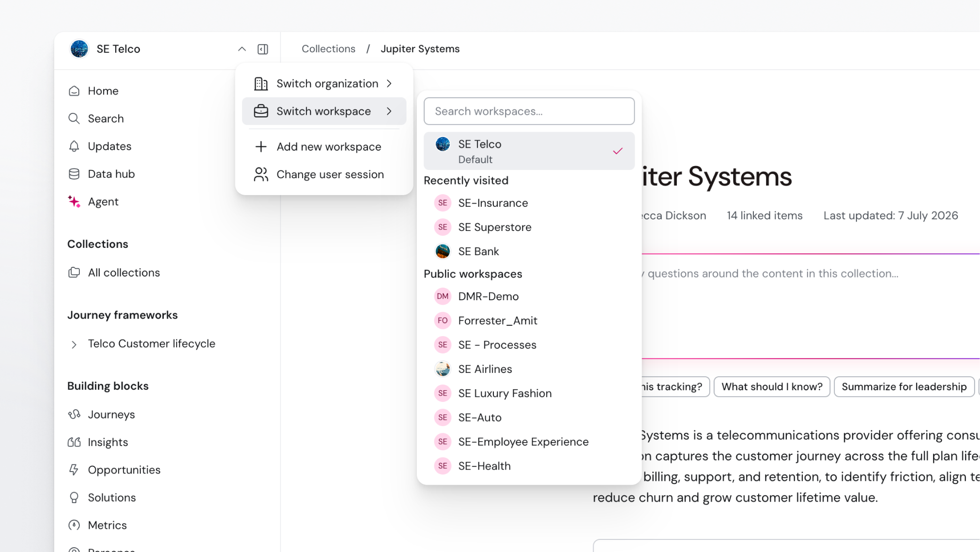Viewport: 980px width, 552px height.
Task: Click the SE Bank workspace avatar
Action: click(443, 251)
